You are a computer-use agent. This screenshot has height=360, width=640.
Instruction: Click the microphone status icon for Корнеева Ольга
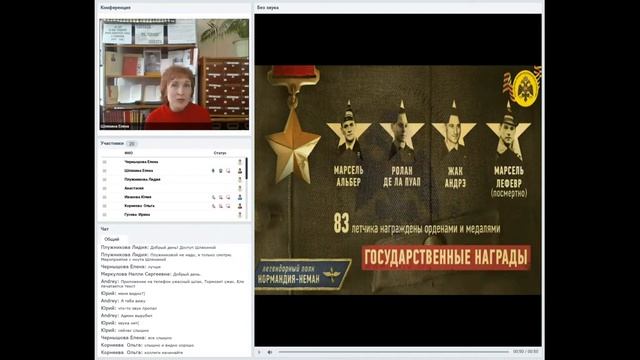point(213,206)
